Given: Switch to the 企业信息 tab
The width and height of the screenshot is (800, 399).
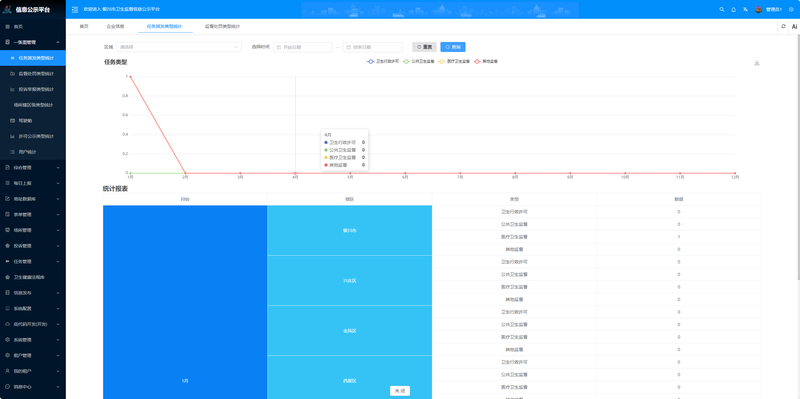Looking at the screenshot, I should tap(115, 26).
